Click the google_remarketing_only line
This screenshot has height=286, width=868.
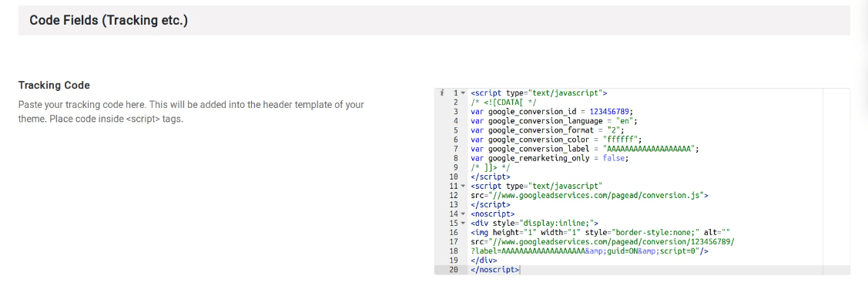click(x=550, y=158)
